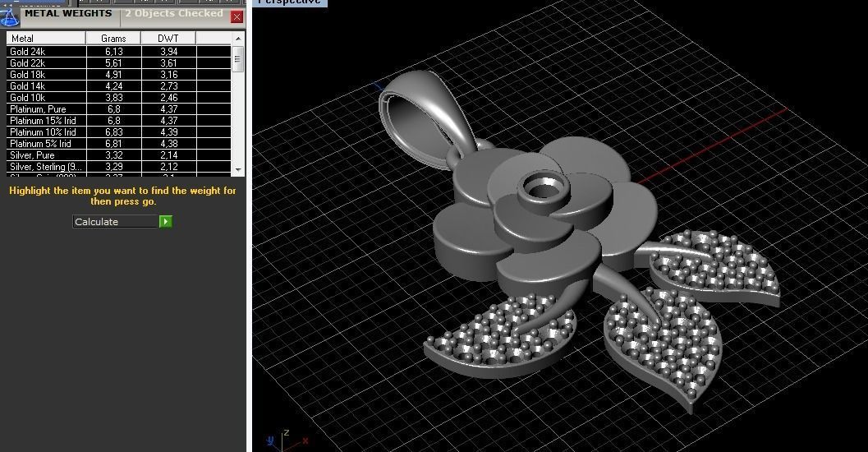This screenshot has width=868, height=452.
Task: Click the 2,12 DWT value for Silver, Sterling
Action: (169, 167)
